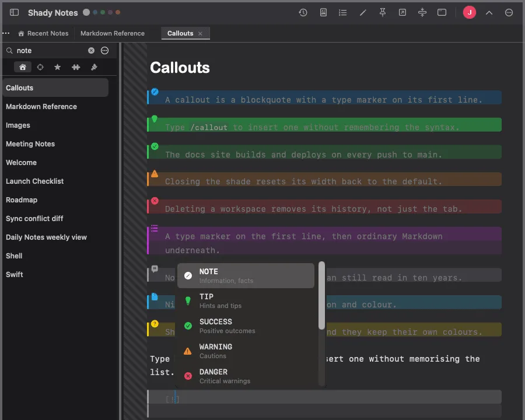Image resolution: width=525 pixels, height=420 pixels.
Task: Open the toolbar more options menu
Action: click(x=509, y=13)
